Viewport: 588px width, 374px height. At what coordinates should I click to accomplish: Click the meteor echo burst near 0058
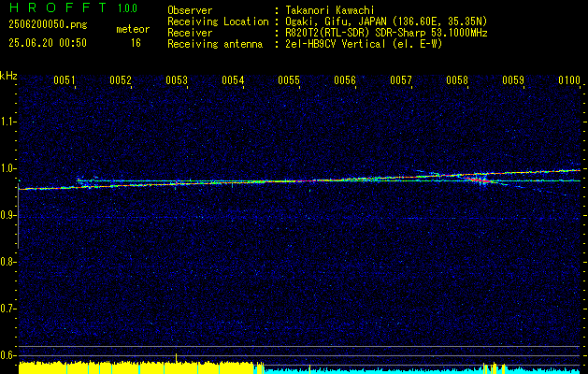[480, 180]
